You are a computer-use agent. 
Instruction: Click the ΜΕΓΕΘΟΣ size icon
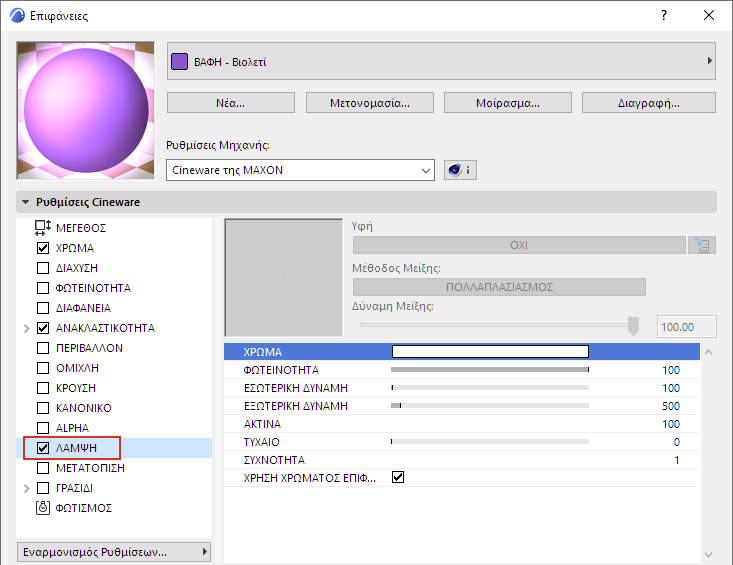click(x=43, y=228)
